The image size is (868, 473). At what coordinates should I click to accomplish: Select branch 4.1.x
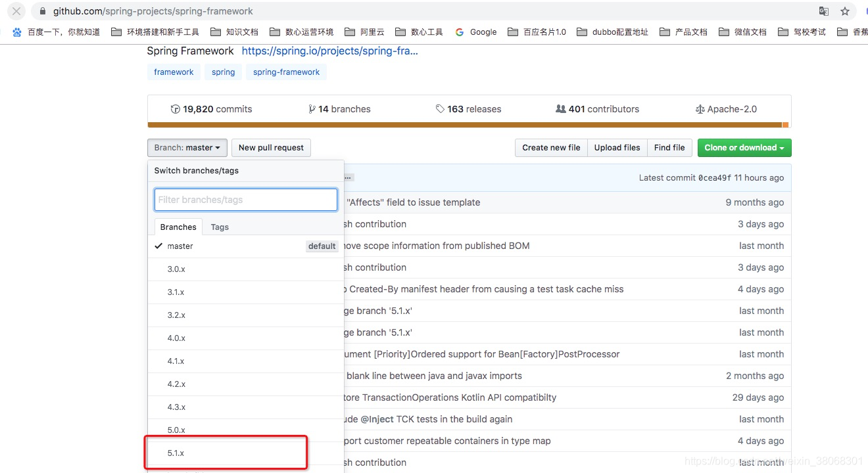pyautogui.click(x=246, y=361)
